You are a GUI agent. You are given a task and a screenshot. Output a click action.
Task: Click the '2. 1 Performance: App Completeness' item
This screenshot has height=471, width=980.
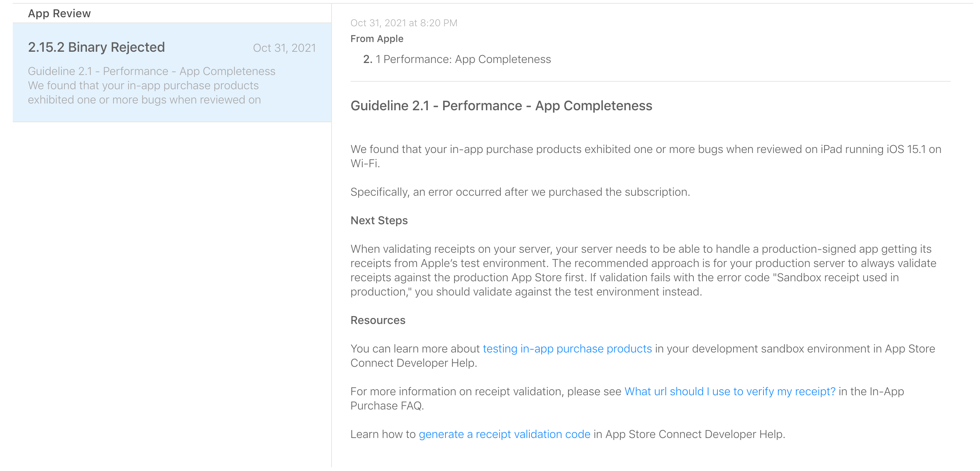tap(457, 59)
